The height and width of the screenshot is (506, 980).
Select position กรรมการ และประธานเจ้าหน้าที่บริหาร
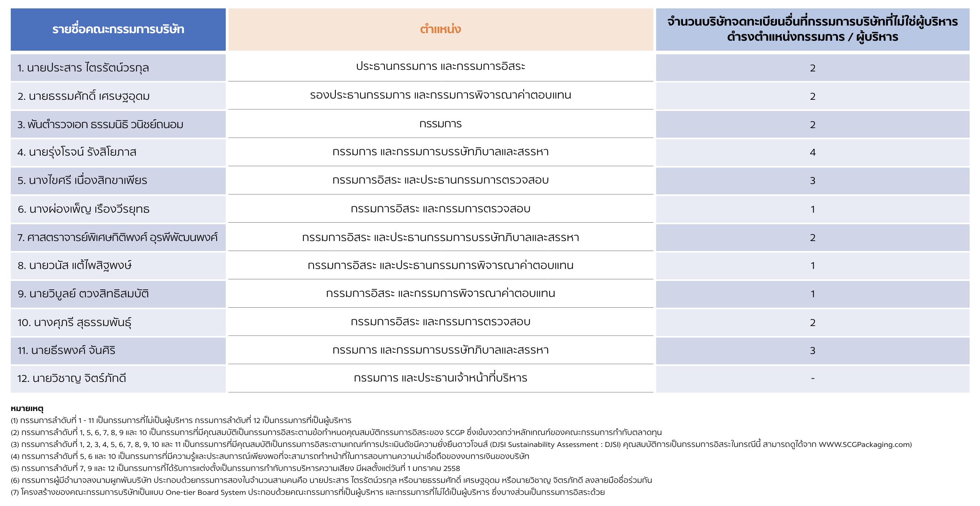coord(440,378)
